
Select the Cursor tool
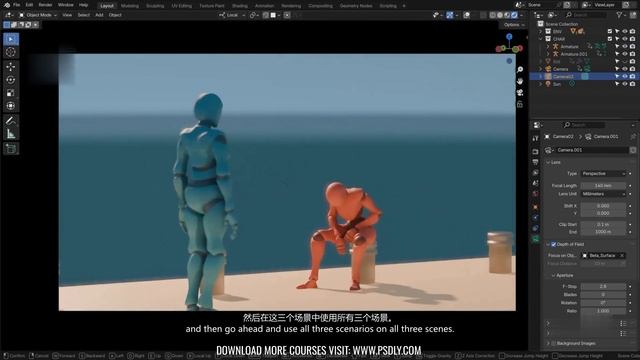click(x=11, y=52)
